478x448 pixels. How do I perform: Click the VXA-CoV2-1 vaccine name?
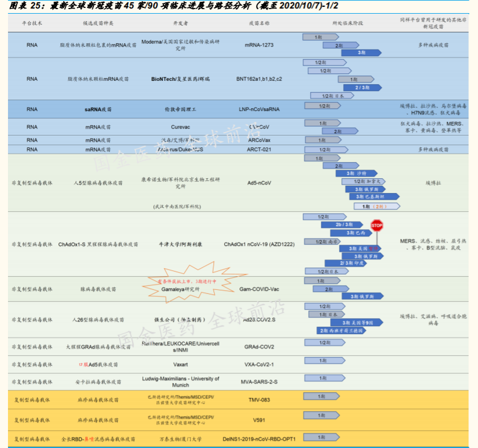click(259, 364)
